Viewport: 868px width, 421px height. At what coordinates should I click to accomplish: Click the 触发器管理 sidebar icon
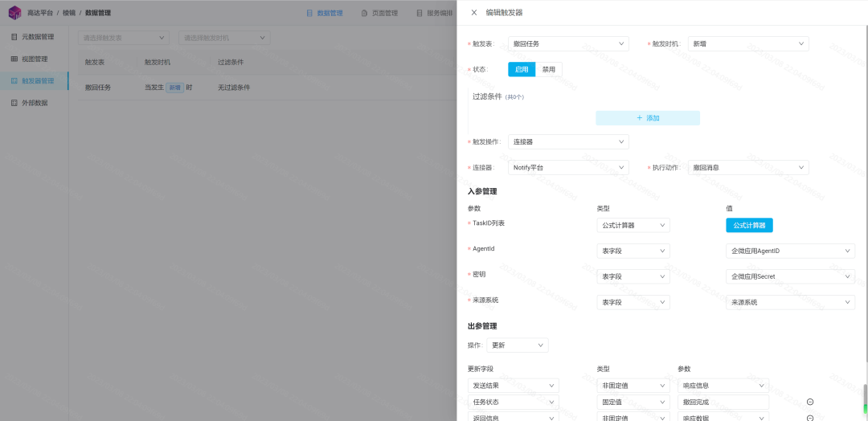14,81
